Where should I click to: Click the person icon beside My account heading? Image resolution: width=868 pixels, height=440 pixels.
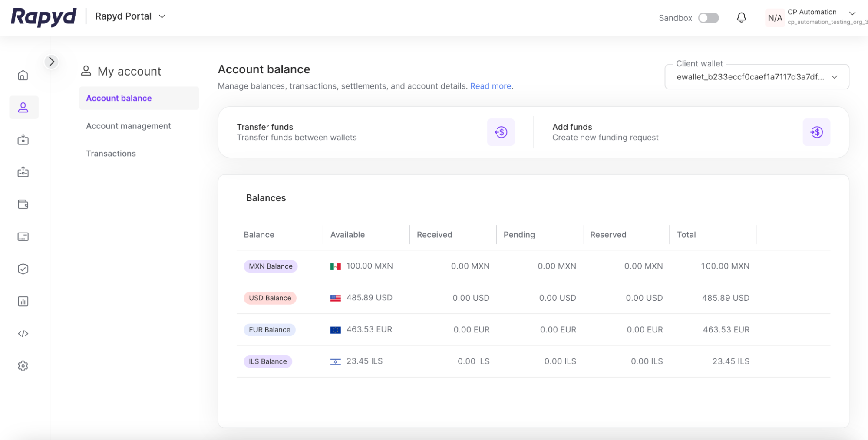(86, 71)
